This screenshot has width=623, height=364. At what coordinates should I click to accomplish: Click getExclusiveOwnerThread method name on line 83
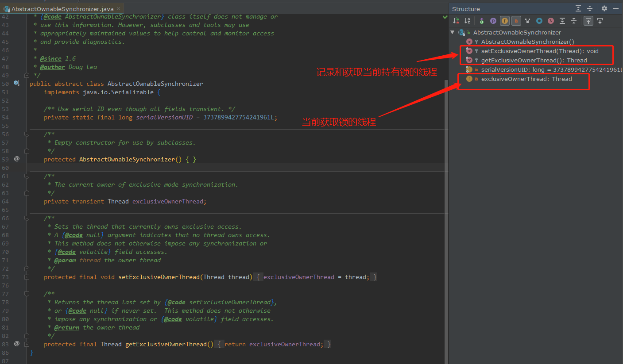point(166,344)
